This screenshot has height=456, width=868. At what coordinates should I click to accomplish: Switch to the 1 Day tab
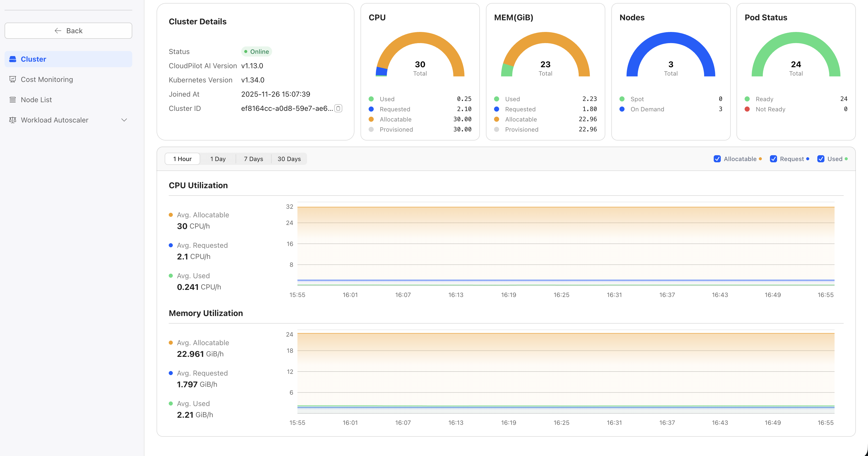[218, 159]
